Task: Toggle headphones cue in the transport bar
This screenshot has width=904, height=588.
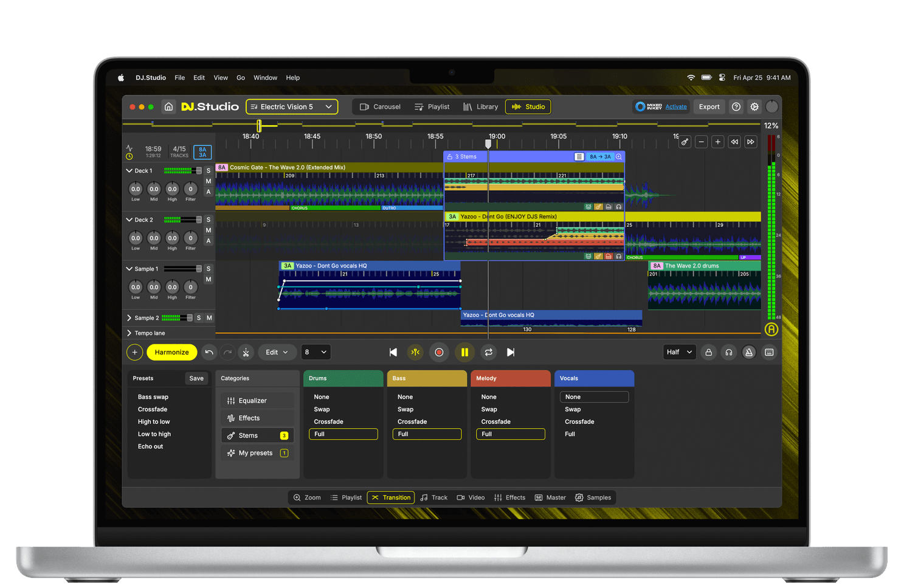Action: coord(728,352)
